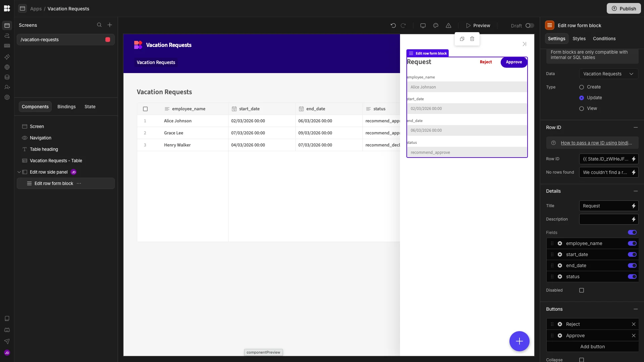Open the Settings gear in left sidebar
This screenshot has width=644, height=362.
click(x=7, y=98)
